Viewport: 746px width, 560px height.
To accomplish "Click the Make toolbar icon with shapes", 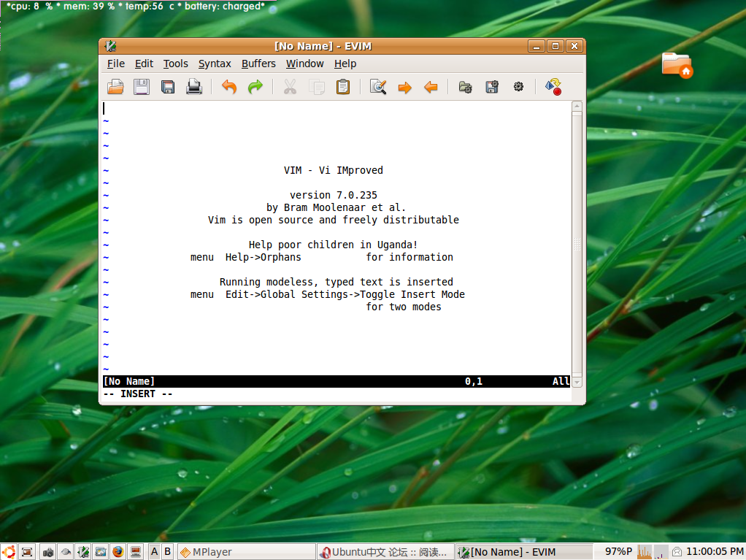I will [553, 87].
